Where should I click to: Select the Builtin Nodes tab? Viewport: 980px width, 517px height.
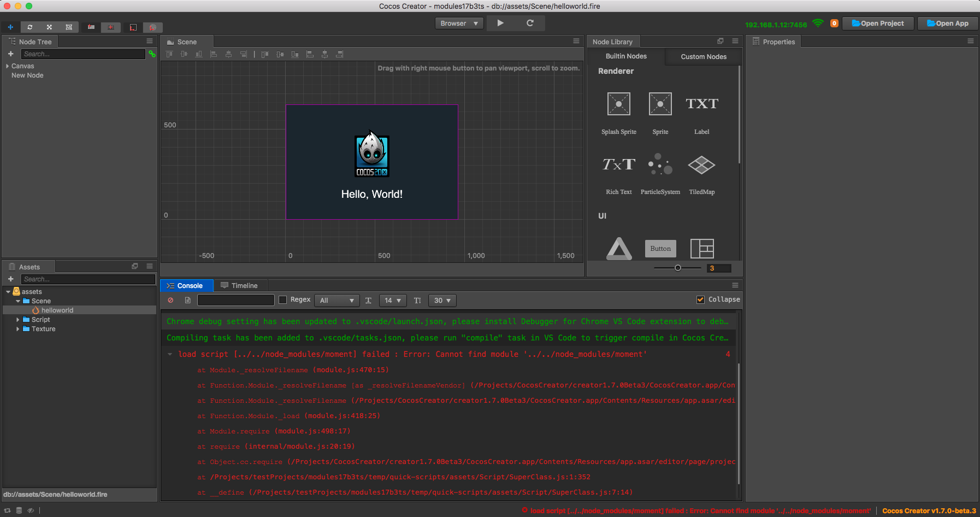tap(626, 56)
